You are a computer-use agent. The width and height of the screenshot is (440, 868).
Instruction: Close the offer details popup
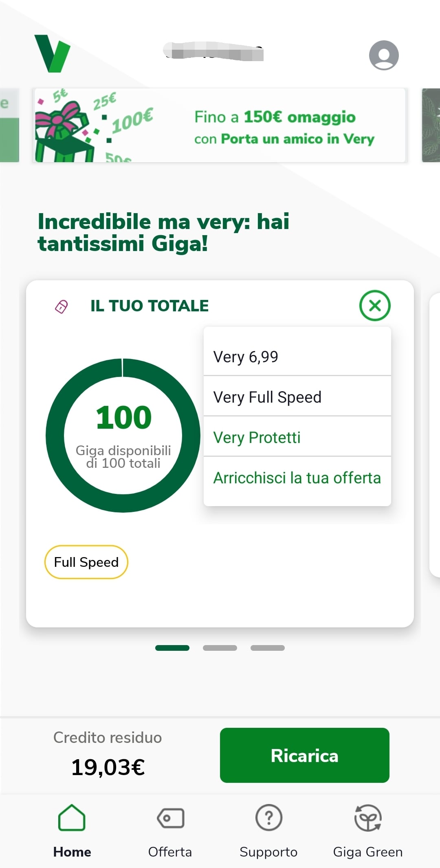[375, 306]
